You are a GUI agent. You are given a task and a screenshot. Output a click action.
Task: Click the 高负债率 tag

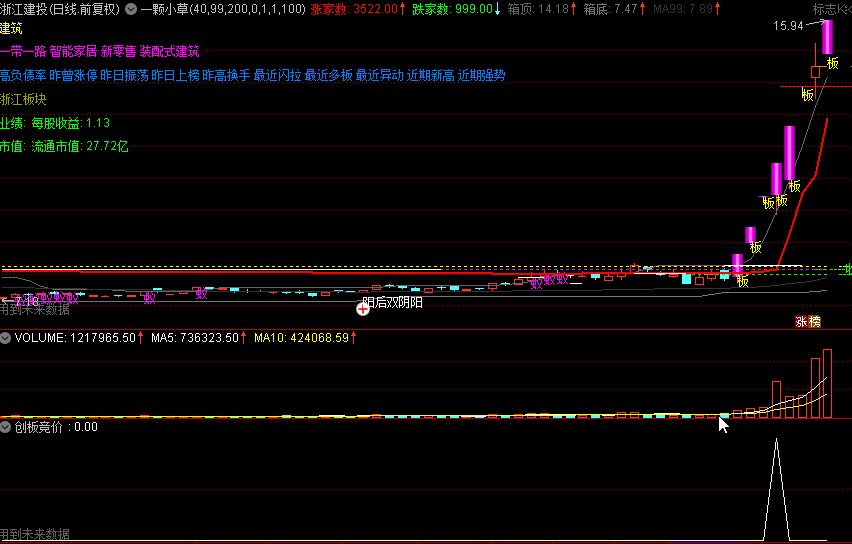(x=23, y=76)
